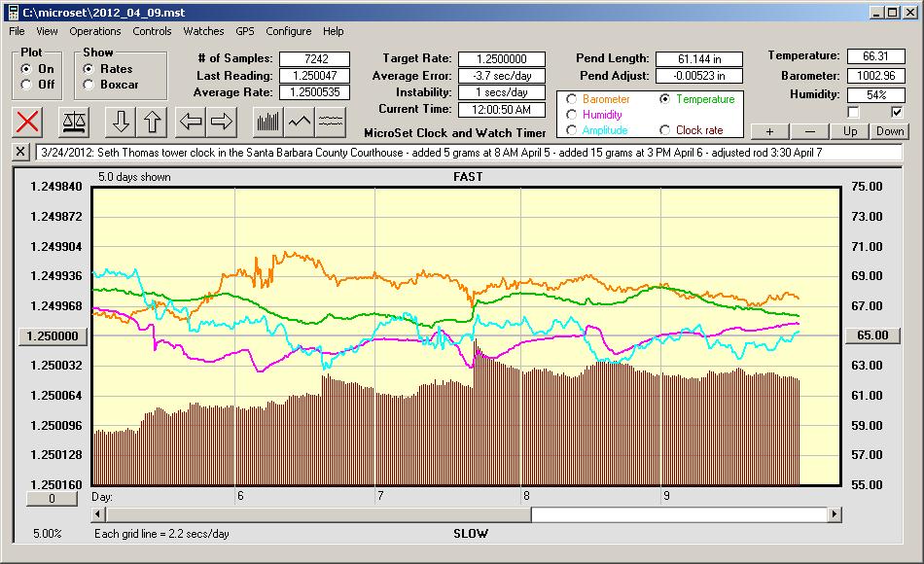Open the View menu
924x564 pixels.
click(x=47, y=31)
